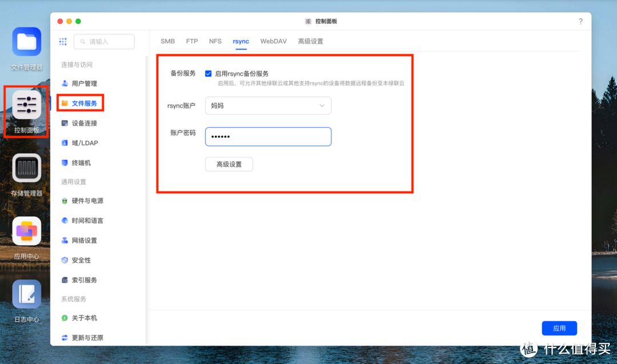Viewport: 617px width, 364px height.
Task: Open the rsync账户 dropdown
Action: (268, 106)
